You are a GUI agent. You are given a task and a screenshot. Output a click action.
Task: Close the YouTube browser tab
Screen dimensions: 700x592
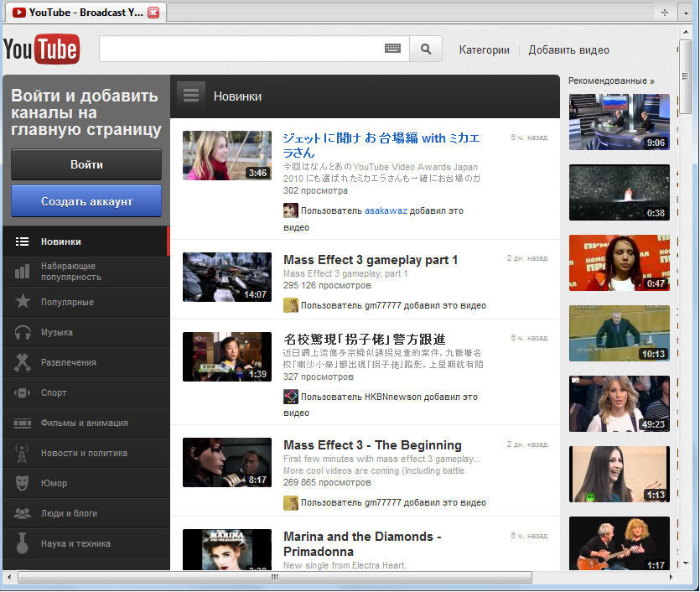pyautogui.click(x=153, y=13)
